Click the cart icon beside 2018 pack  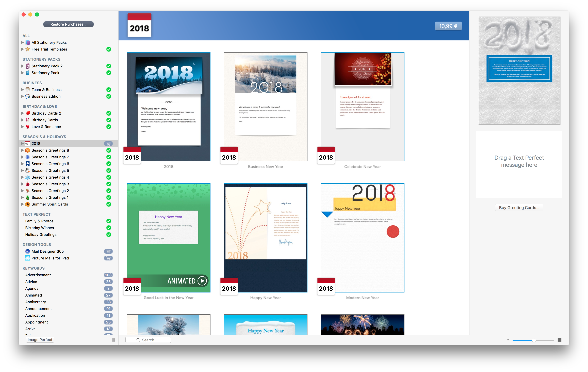click(x=108, y=144)
